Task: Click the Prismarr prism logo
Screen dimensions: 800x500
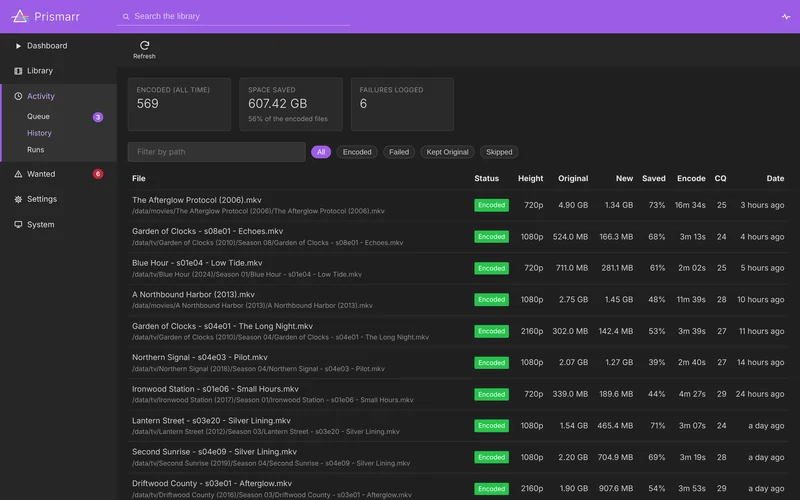Action: [20, 16]
